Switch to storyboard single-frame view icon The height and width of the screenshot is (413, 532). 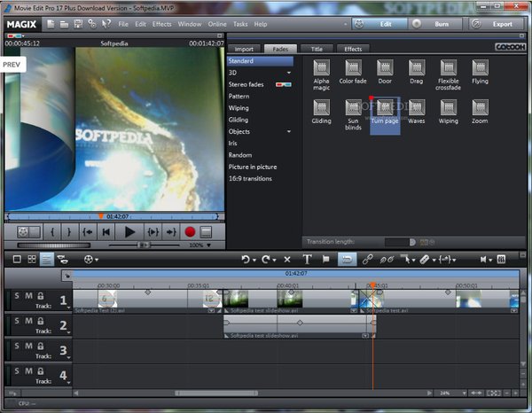15,259
